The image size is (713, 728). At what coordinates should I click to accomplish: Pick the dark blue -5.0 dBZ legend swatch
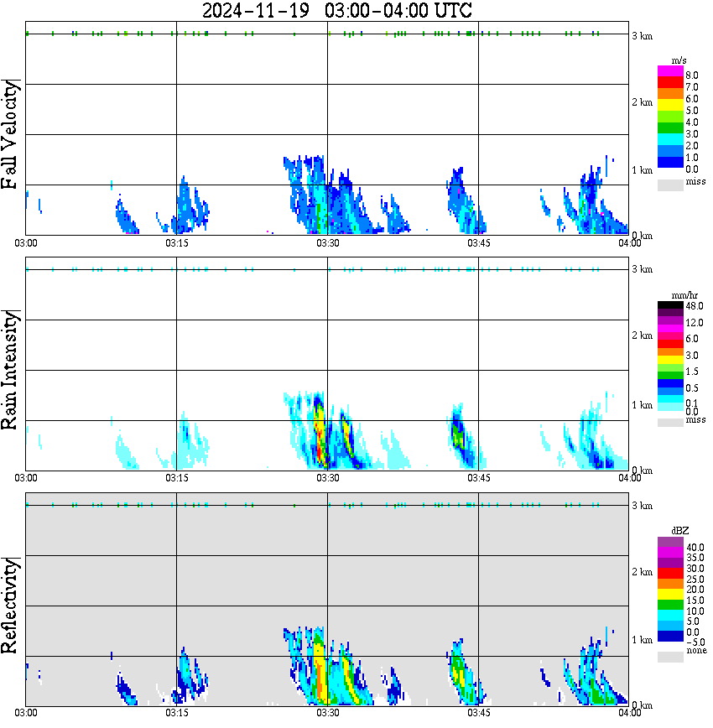670,636
